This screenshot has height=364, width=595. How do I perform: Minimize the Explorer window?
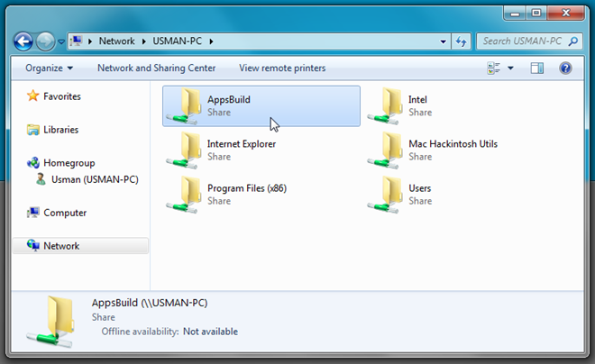click(515, 14)
